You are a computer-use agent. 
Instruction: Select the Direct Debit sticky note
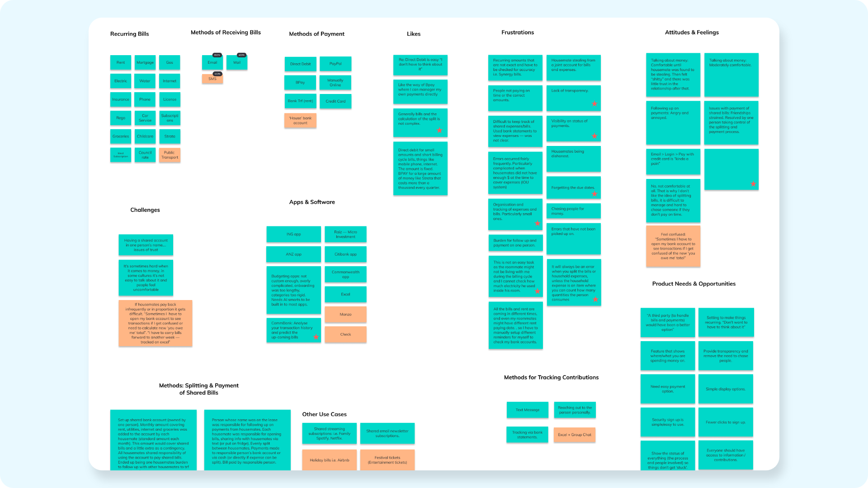point(300,64)
